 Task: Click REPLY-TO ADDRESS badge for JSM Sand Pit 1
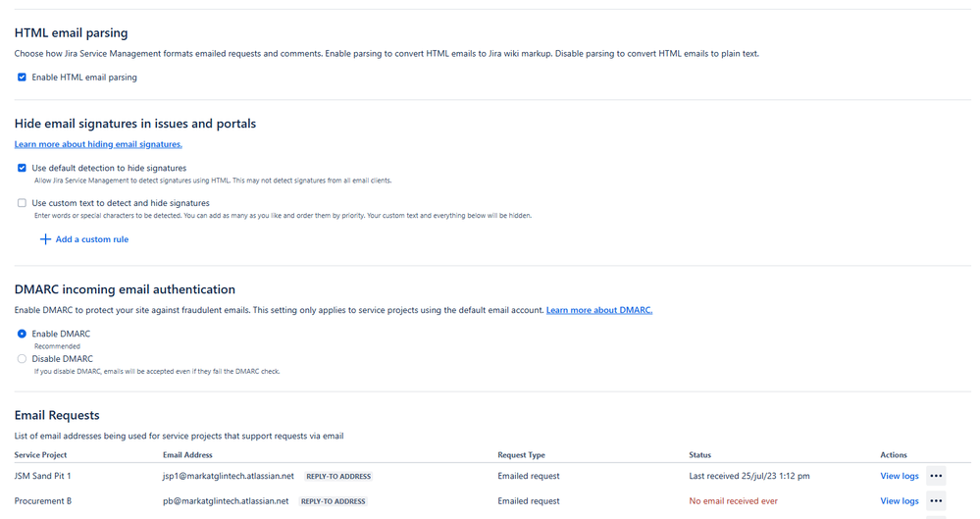[x=338, y=476]
